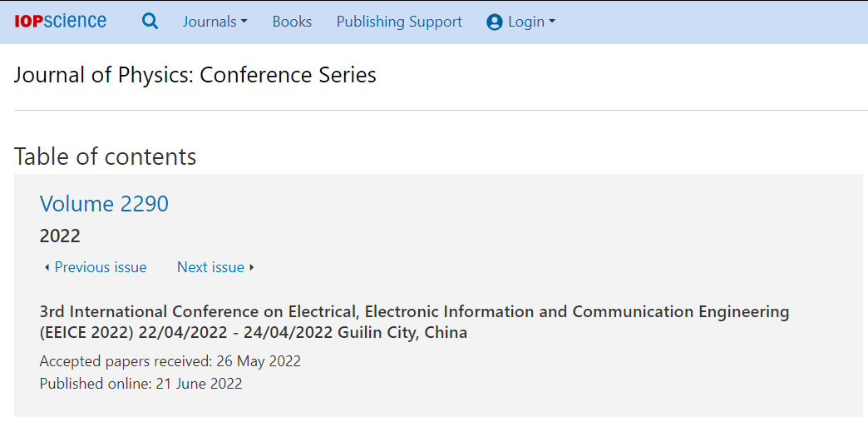Click the year 2022 under Volume 2290
The height and width of the screenshot is (422, 868).
click(x=60, y=236)
